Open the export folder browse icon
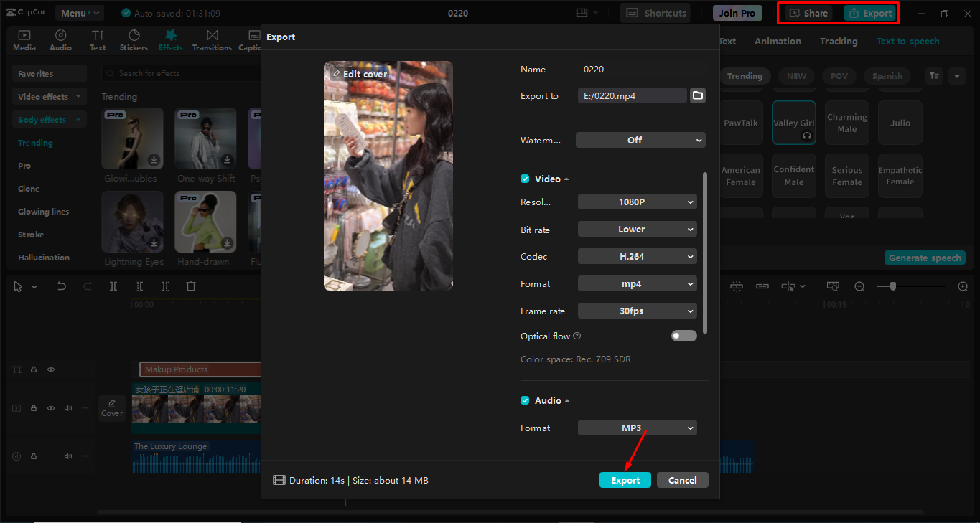The image size is (980, 523). pyautogui.click(x=697, y=95)
